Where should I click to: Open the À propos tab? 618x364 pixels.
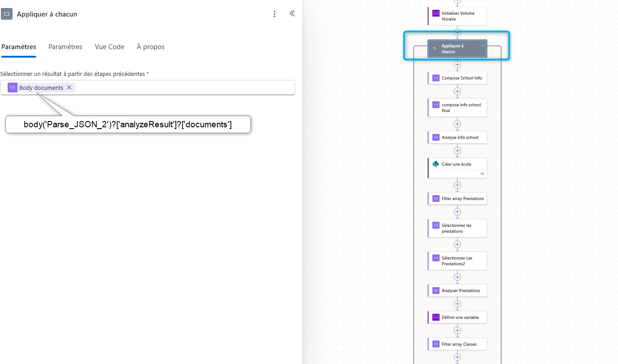[x=151, y=47]
